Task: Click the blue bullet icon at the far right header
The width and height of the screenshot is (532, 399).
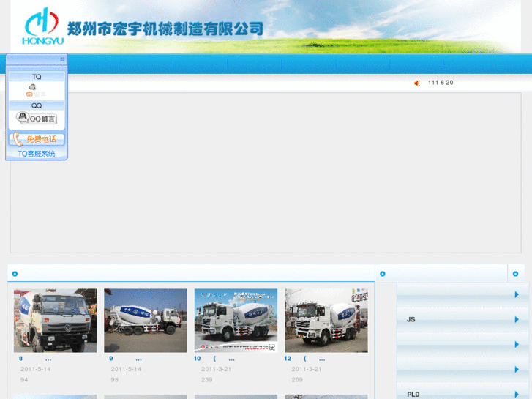Action: pyautogui.click(x=515, y=274)
